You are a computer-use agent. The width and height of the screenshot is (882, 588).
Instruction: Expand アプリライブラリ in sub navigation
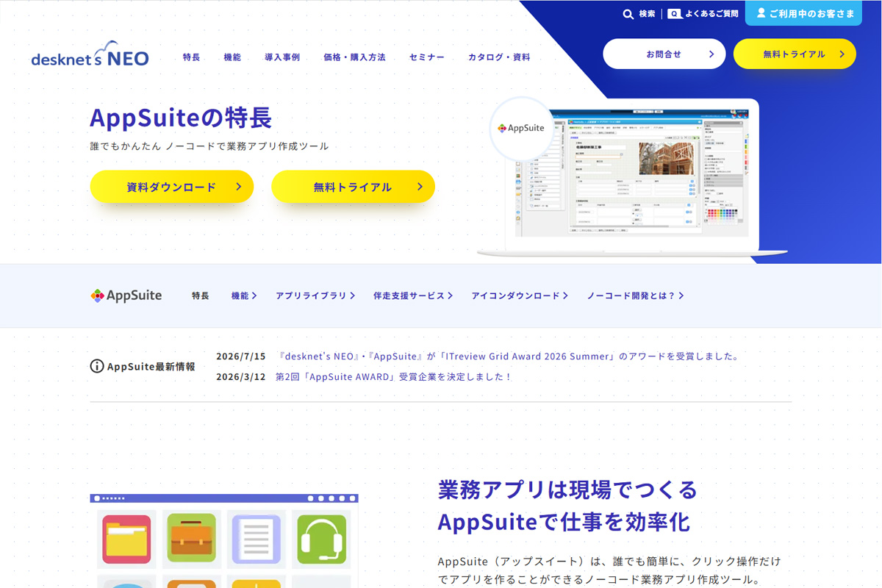coord(315,295)
